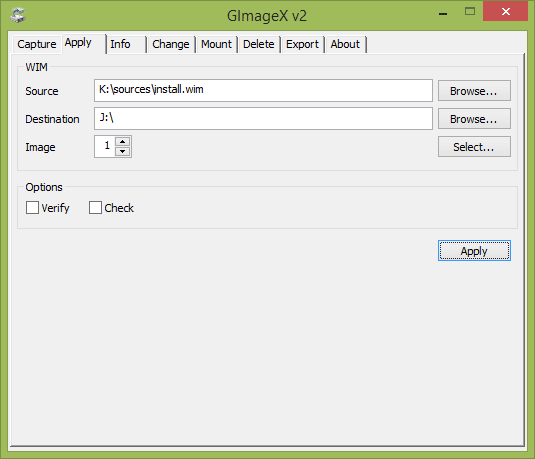Viewport: 535px width, 459px height.
Task: Click the Image number field showing 1
Action: click(x=105, y=146)
